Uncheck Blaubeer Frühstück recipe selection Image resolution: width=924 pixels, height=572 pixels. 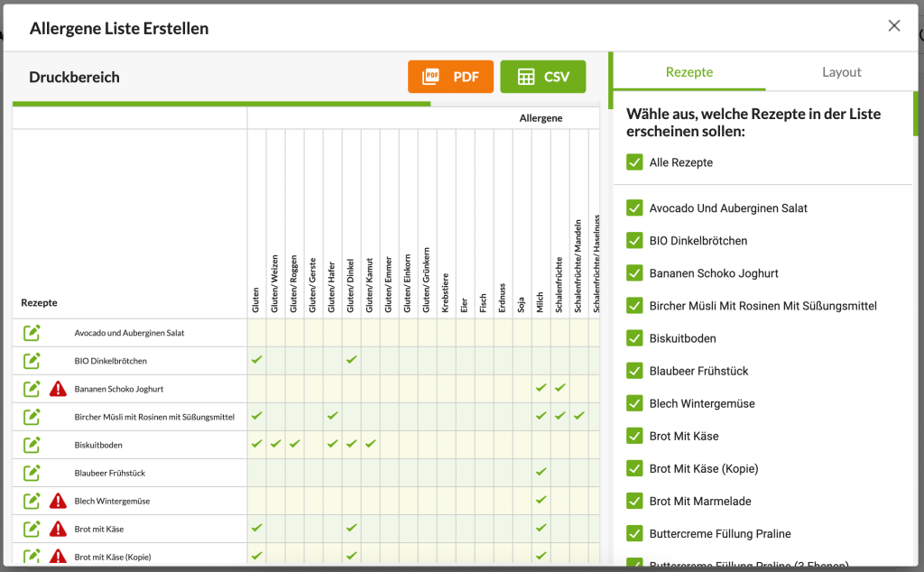point(633,371)
